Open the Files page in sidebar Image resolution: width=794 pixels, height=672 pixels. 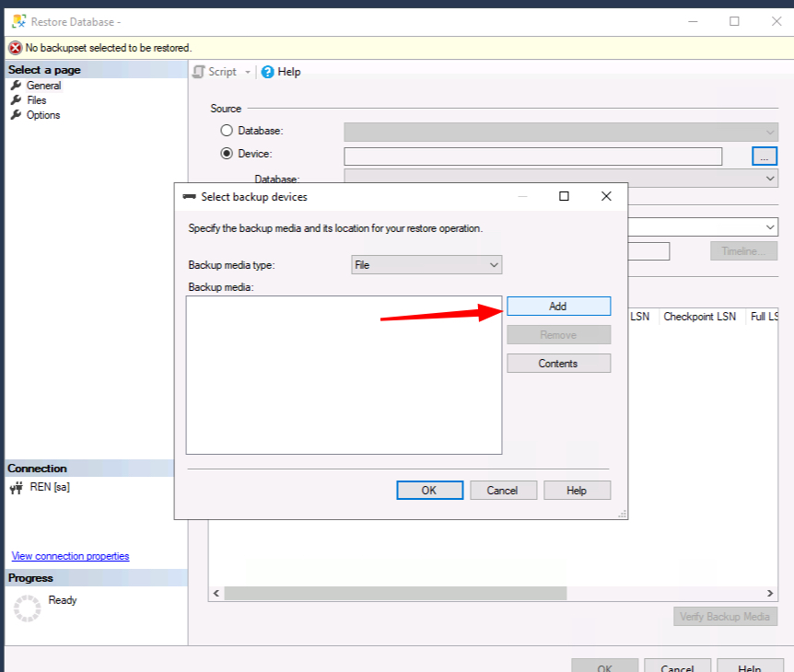[36, 100]
